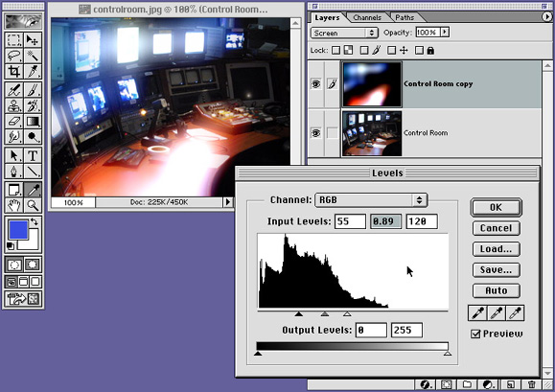Switch to the Paths tab
Viewport: 555px width, 392px height.
(x=405, y=17)
